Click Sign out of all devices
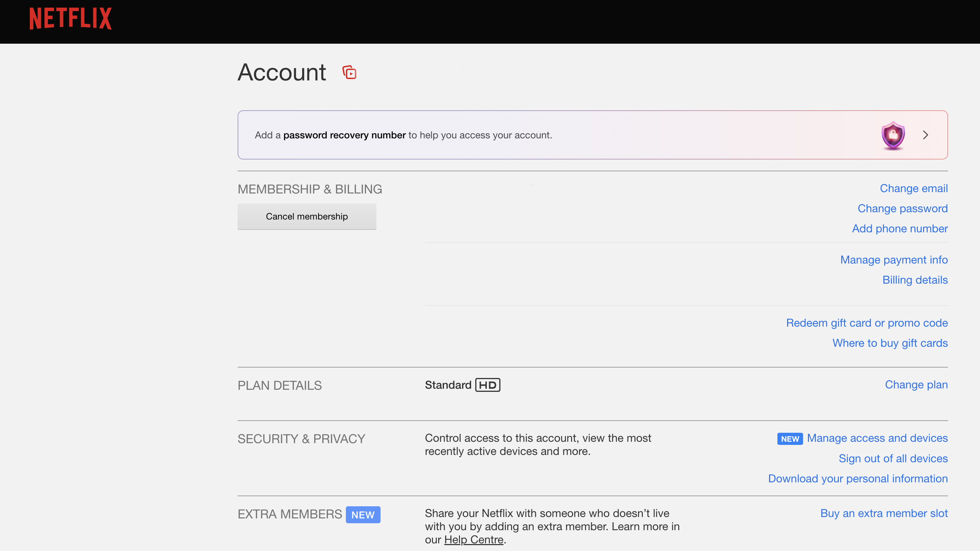This screenshot has width=980, height=551. (893, 458)
